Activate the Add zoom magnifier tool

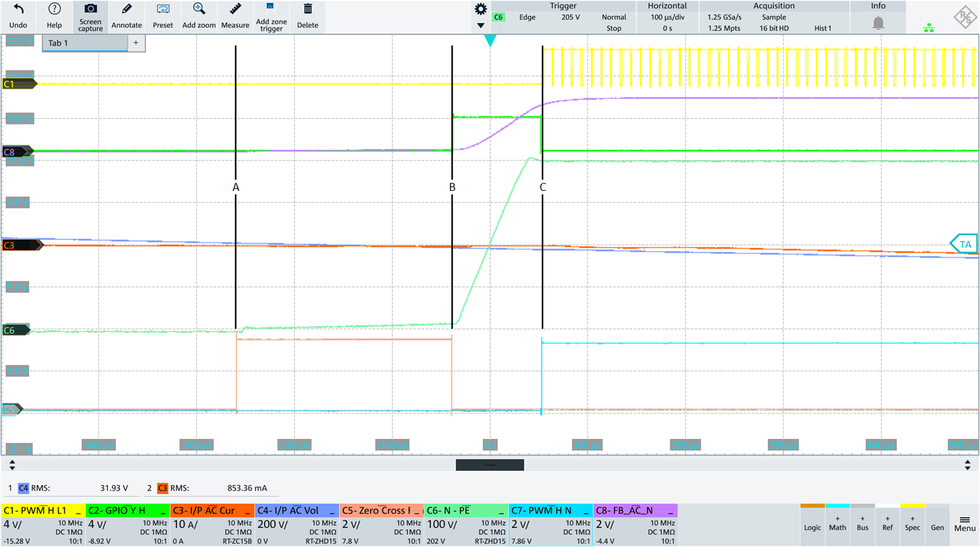point(199,9)
